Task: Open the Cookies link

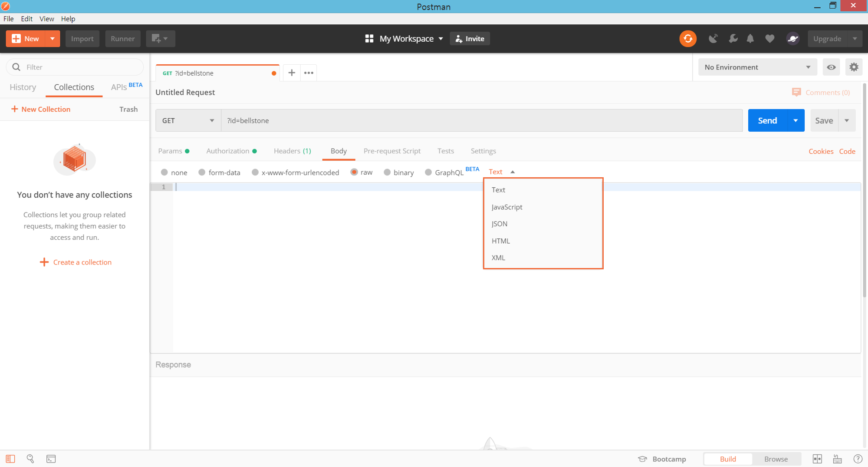Action: tap(821, 151)
